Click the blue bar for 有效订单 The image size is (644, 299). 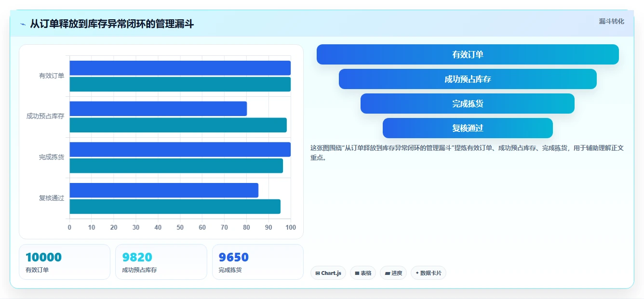click(x=180, y=68)
